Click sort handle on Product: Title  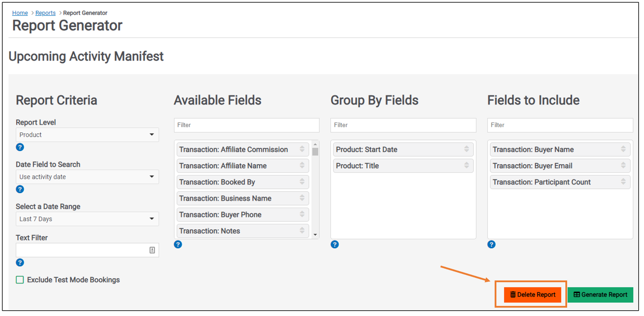467,165
